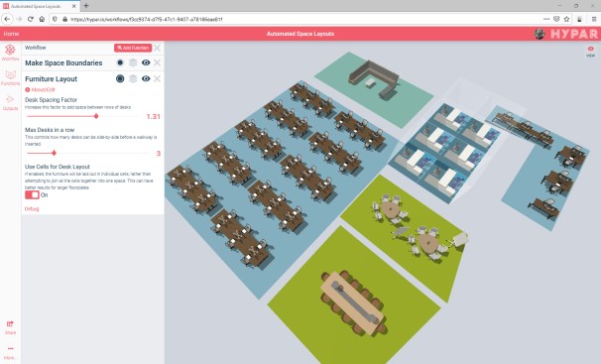Click Furniture Layout status circle icon
Screen dimensions: 601x364
[x=120, y=78]
